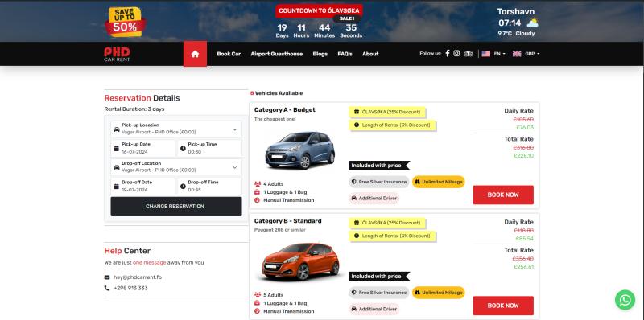Click the Category B - Standard title
Image resolution: width=644 pixels, height=320 pixels.
[x=288, y=221]
